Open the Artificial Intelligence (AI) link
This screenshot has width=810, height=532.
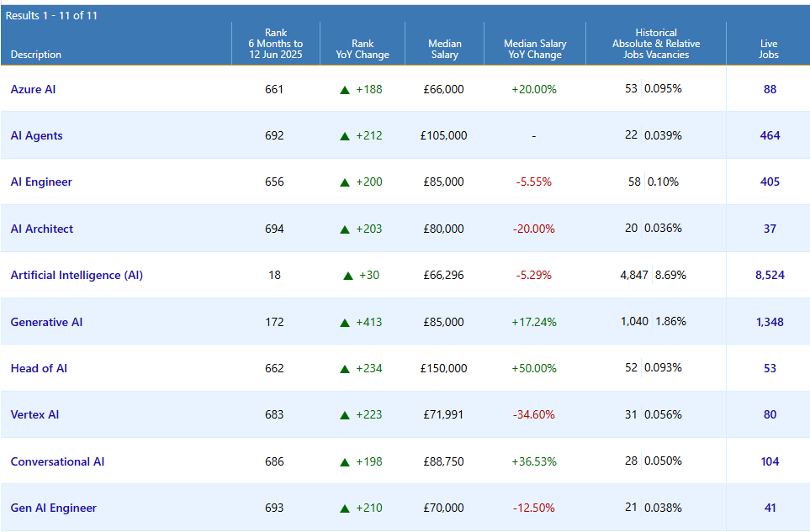click(x=77, y=275)
